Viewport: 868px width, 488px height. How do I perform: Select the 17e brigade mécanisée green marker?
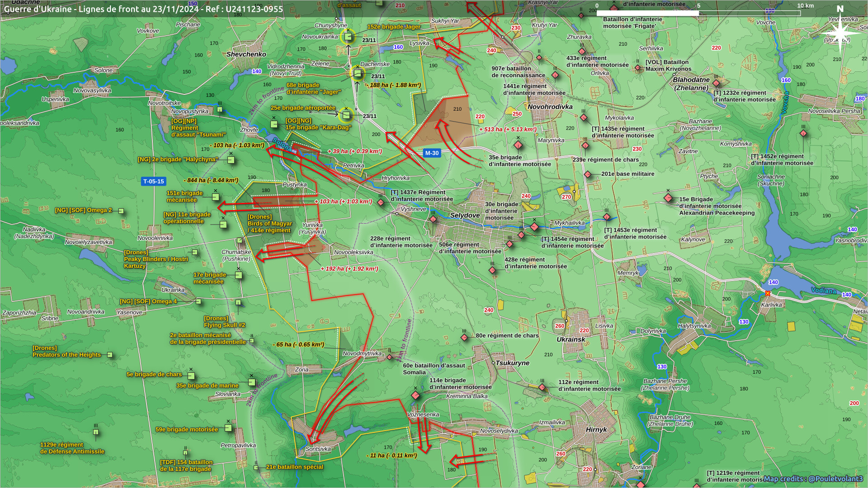(x=239, y=275)
